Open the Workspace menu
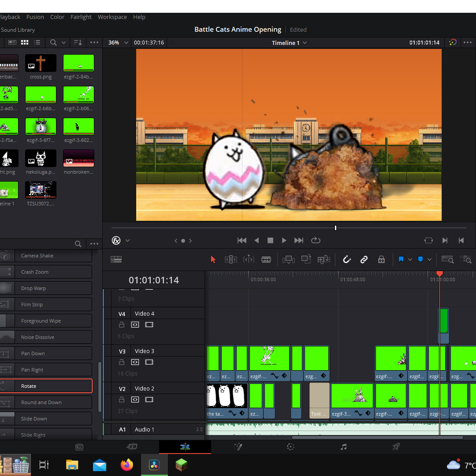Image resolution: width=476 pixels, height=476 pixels. pos(112,17)
